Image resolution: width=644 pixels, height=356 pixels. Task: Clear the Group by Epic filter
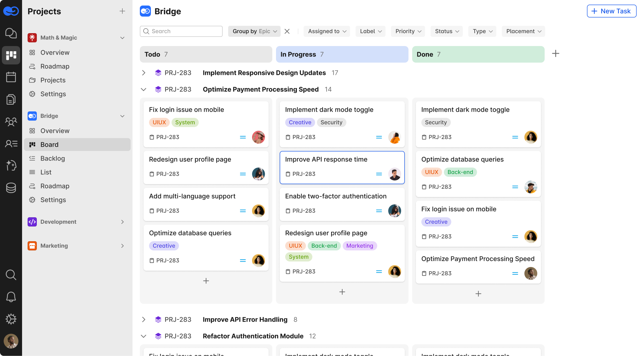tap(287, 31)
